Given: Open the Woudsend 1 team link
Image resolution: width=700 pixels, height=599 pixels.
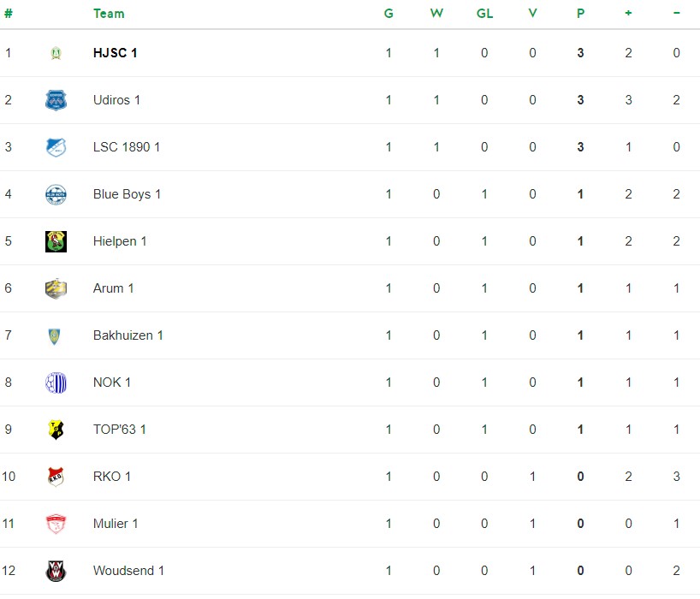Looking at the screenshot, I should [128, 571].
